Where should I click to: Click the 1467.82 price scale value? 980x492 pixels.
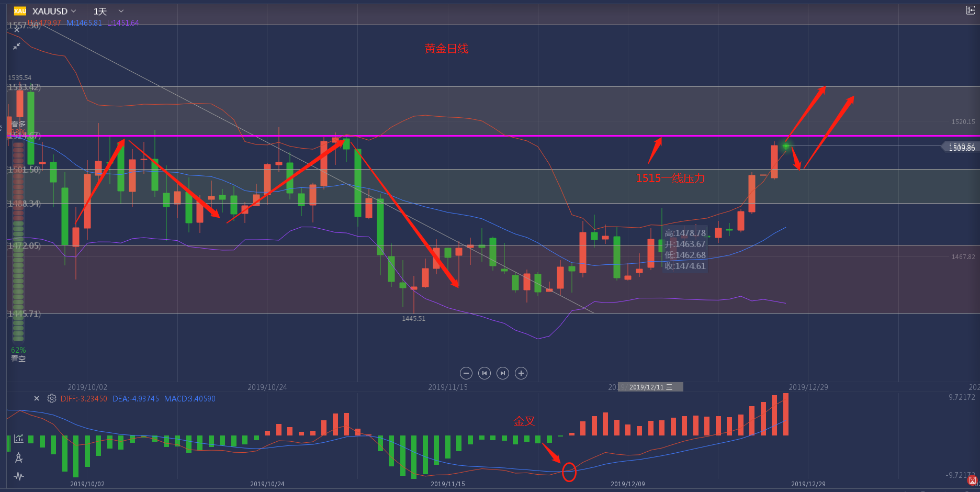963,257
